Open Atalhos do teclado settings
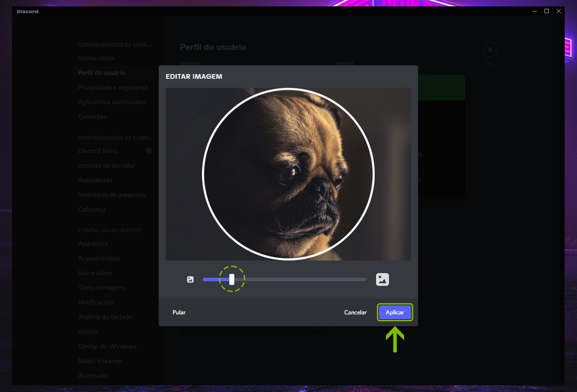The height and width of the screenshot is (392, 577). (105, 317)
